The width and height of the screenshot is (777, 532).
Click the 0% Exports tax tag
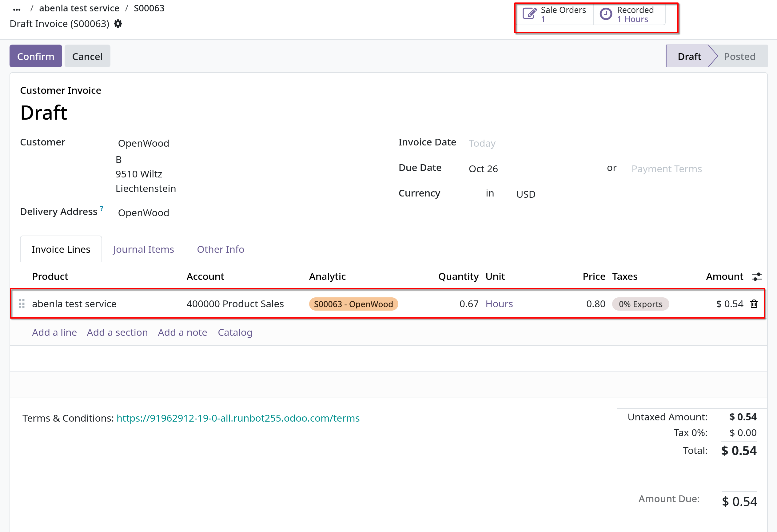640,304
